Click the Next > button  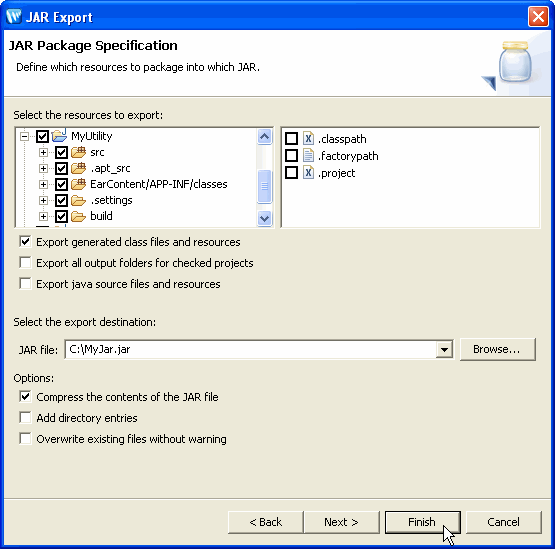[x=342, y=522]
